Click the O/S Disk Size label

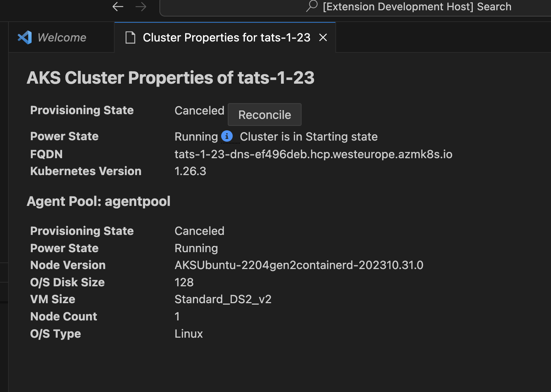click(67, 282)
